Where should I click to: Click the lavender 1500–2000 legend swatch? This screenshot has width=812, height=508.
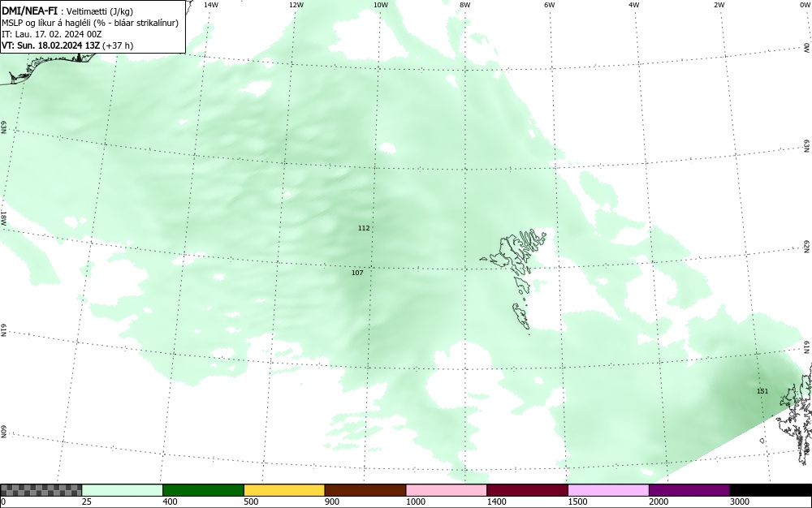point(608,490)
